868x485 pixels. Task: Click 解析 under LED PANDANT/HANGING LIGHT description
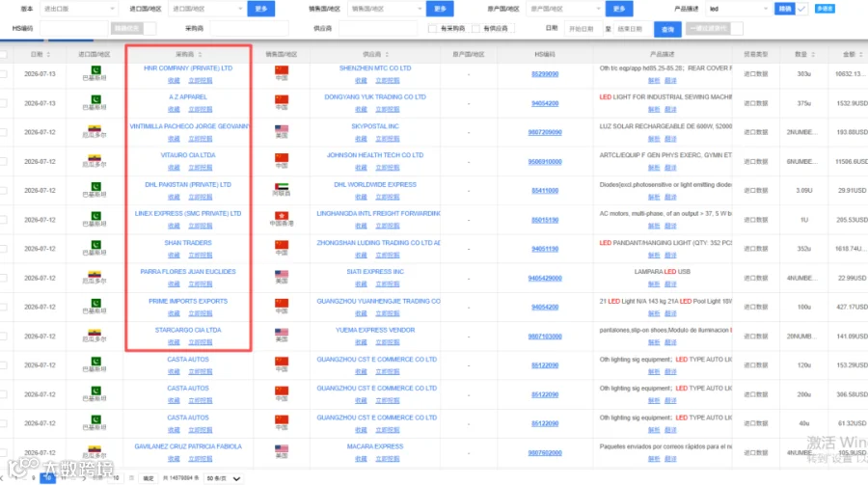654,256
